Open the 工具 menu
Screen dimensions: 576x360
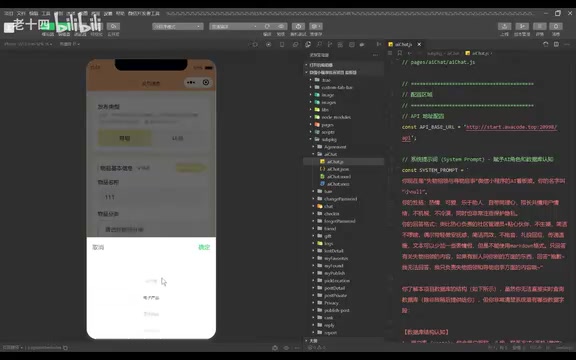click(x=46, y=13)
